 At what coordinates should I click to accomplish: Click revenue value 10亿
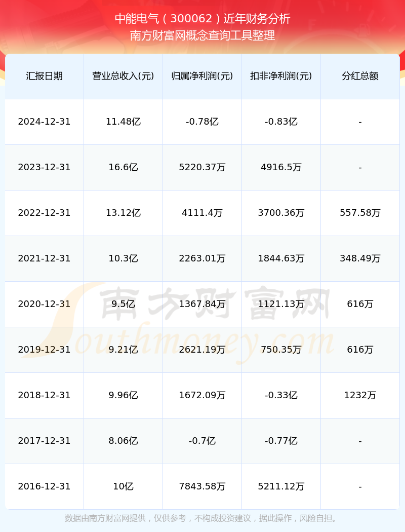pyautogui.click(x=124, y=486)
